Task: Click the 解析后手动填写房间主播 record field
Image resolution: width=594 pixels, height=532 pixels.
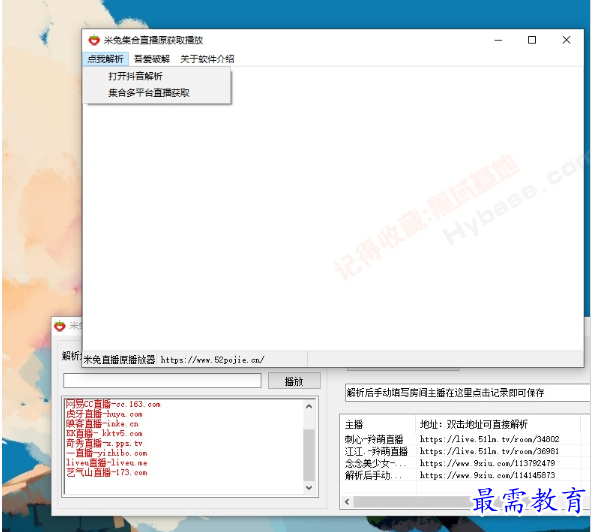Action: pos(467,393)
